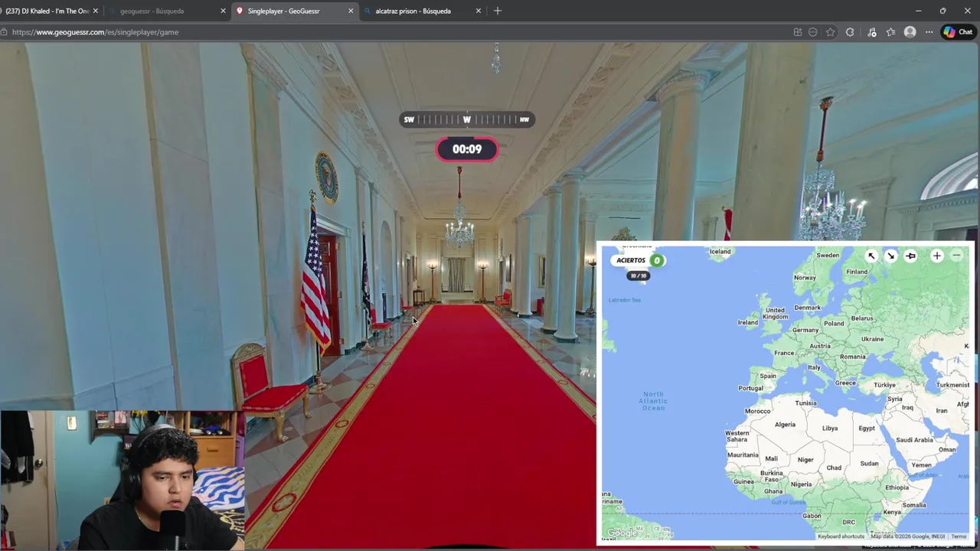Click Norway on the map

coord(805,278)
